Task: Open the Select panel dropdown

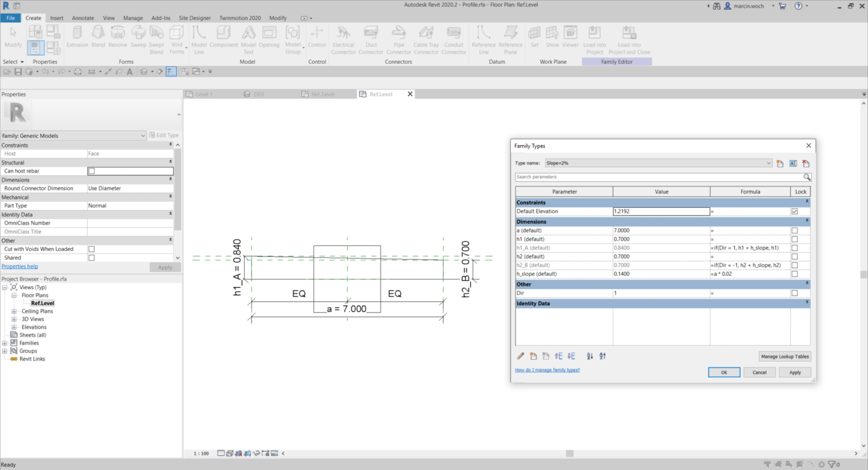Action: 14,62
